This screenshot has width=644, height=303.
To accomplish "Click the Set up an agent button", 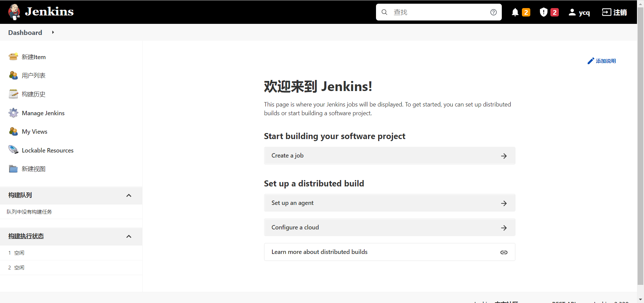I will (x=389, y=203).
